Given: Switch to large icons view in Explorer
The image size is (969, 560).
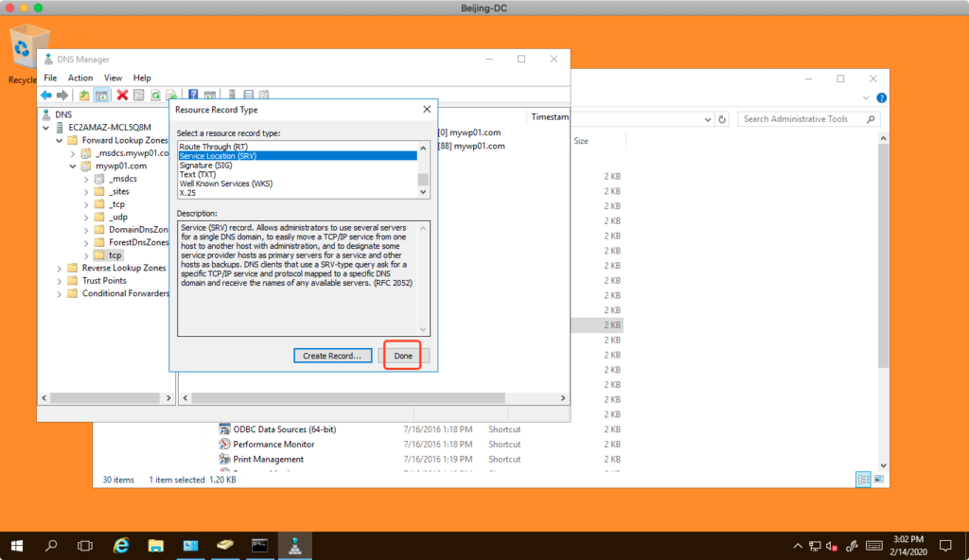Looking at the screenshot, I should click(879, 480).
